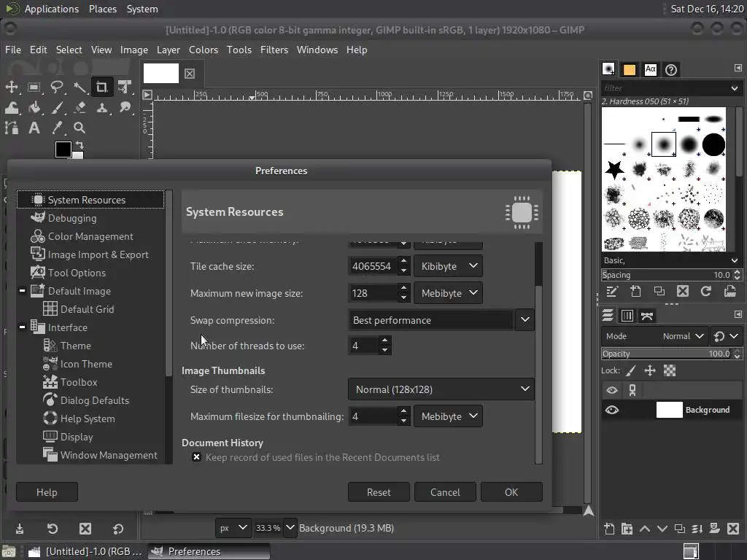Open layer Mode Normal dropdown
747x560 pixels.
coord(654,336)
